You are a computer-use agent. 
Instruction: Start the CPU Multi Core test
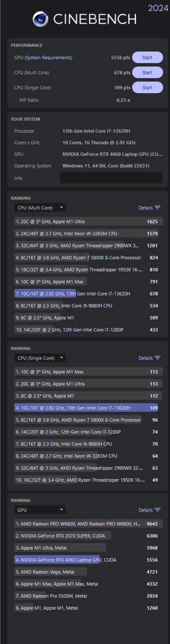tap(147, 72)
